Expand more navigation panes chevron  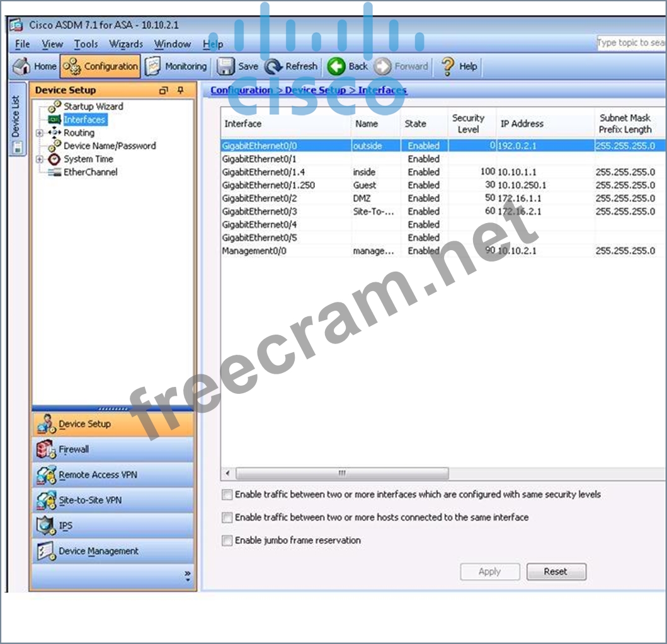point(187,576)
